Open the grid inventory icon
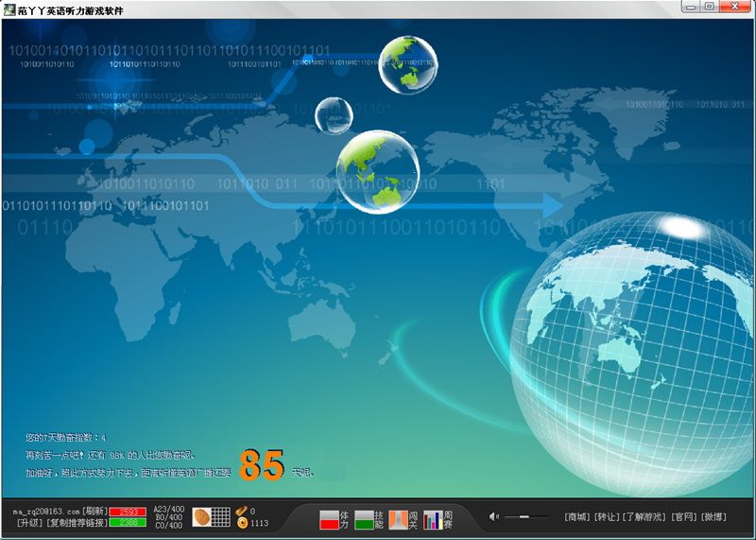The height and width of the screenshot is (540, 756). point(221,517)
